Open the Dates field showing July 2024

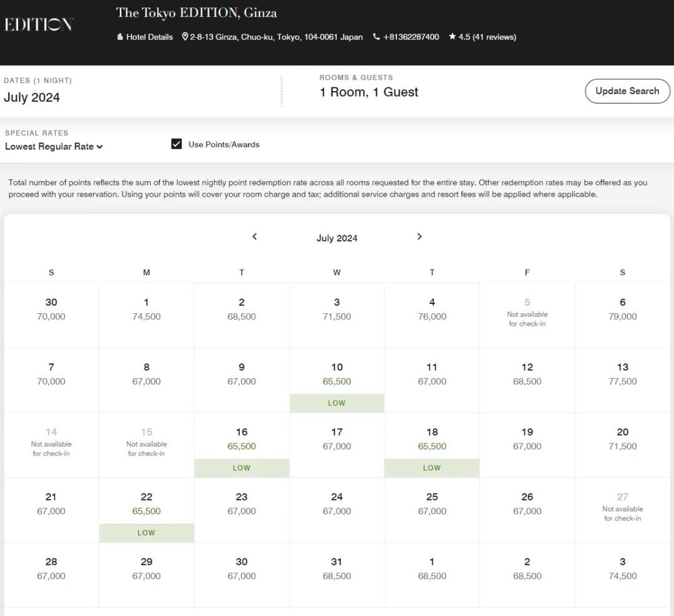coord(32,97)
